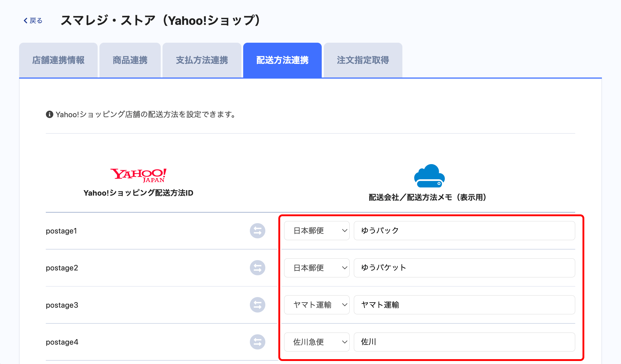This screenshot has height=364, width=621.
Task: Select the 注文指定取得 tab
Action: [x=363, y=60]
